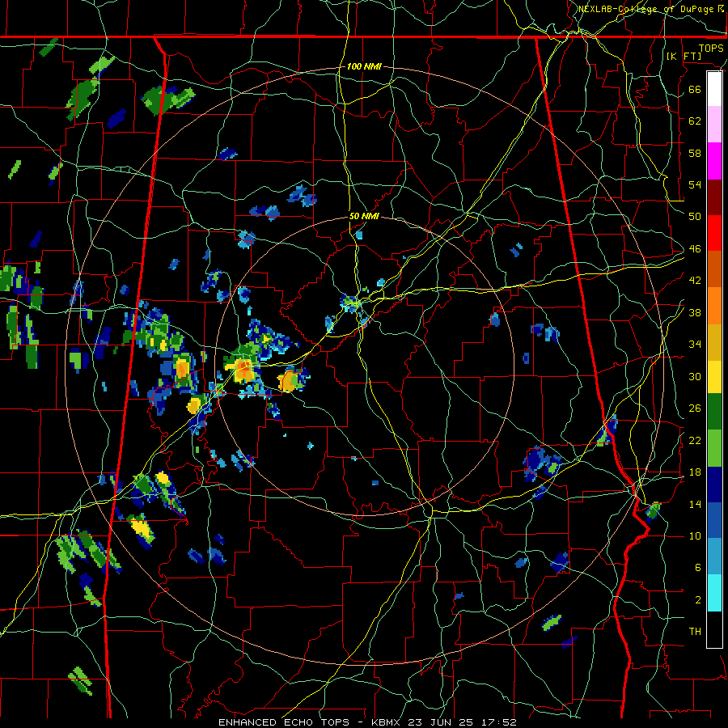The width and height of the screenshot is (728, 728).
Task: Click the 50 NMI range ring label
Action: (x=364, y=216)
